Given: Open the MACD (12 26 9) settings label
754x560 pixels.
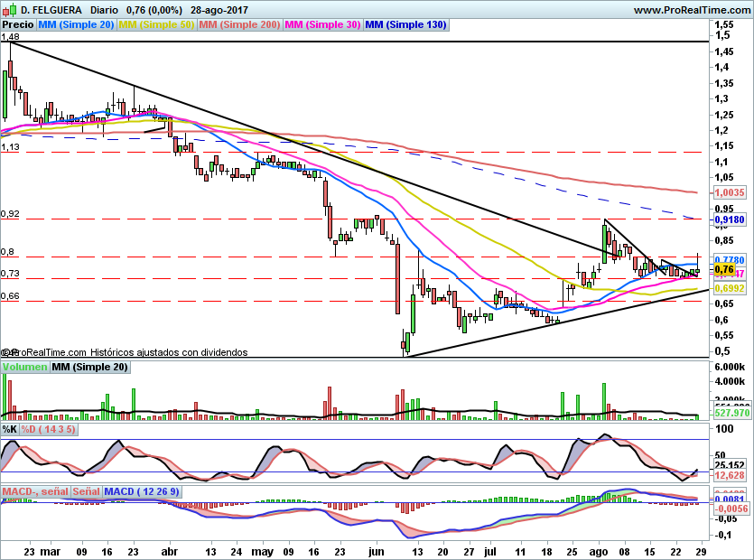Looking at the screenshot, I should (143, 491).
